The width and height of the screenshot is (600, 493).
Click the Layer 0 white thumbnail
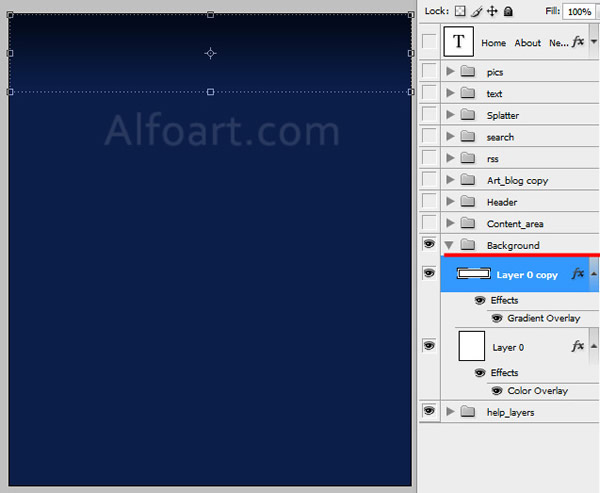(x=472, y=346)
